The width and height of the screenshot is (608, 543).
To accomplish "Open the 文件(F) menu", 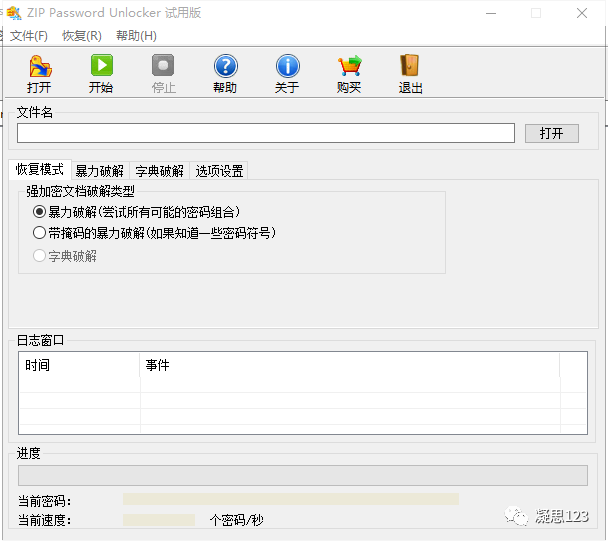I will [29, 36].
